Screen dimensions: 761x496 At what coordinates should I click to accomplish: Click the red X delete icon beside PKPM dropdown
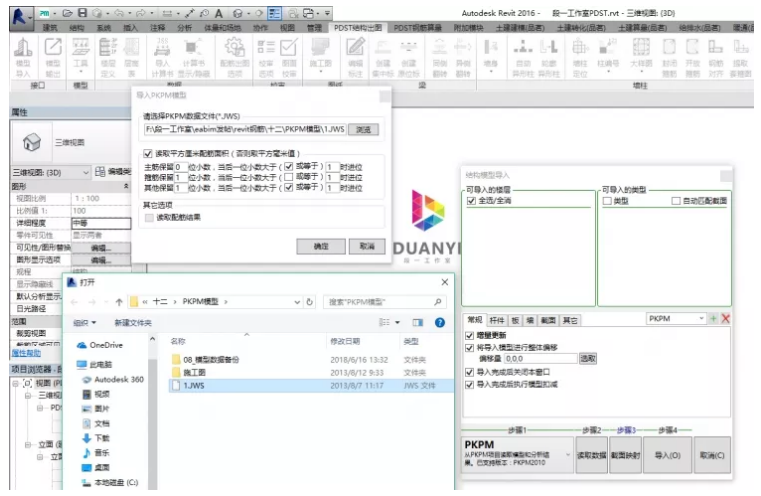pyautogui.click(x=726, y=318)
